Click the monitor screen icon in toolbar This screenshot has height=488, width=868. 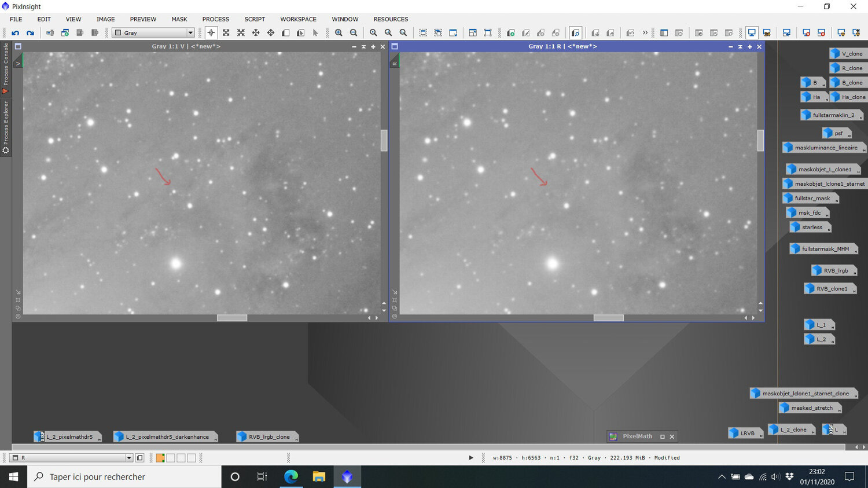(752, 33)
